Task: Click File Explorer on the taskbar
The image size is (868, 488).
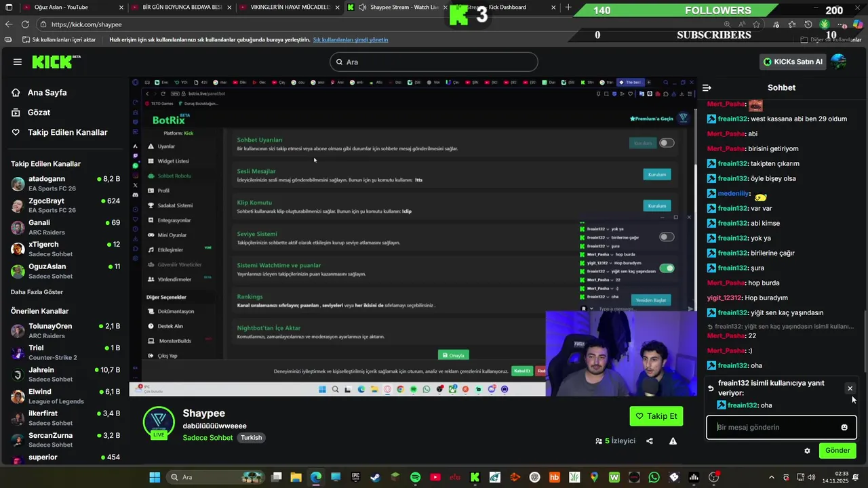Action: 296,477
